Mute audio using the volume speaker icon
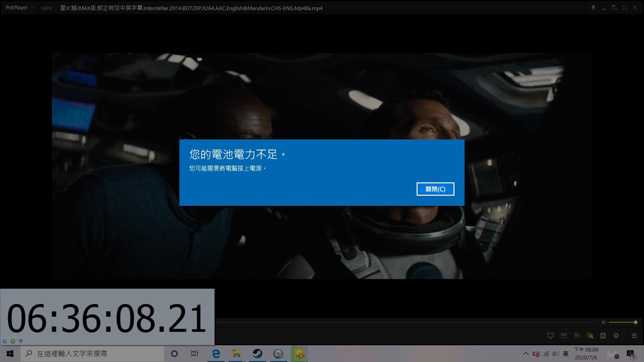Screen dimensions: 644x362 [x=604, y=322]
